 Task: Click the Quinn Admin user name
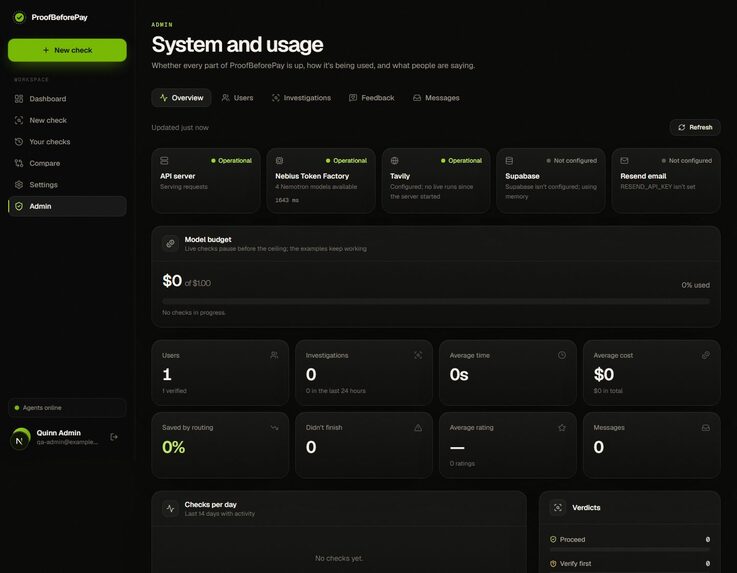(59, 433)
